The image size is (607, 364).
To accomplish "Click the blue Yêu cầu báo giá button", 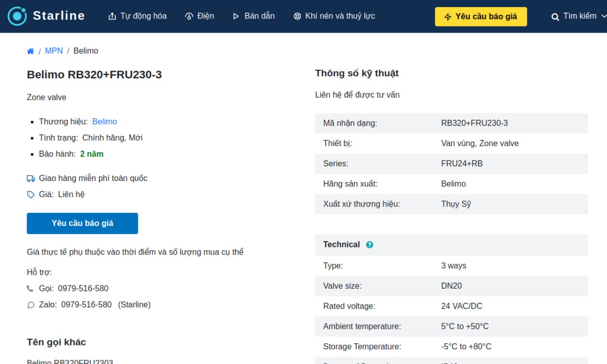I will [x=83, y=223].
